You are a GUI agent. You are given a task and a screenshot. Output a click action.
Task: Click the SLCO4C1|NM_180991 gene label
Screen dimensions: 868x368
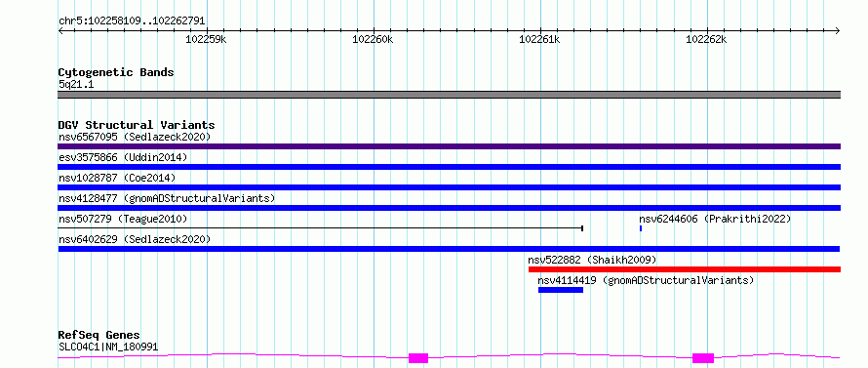point(108,348)
